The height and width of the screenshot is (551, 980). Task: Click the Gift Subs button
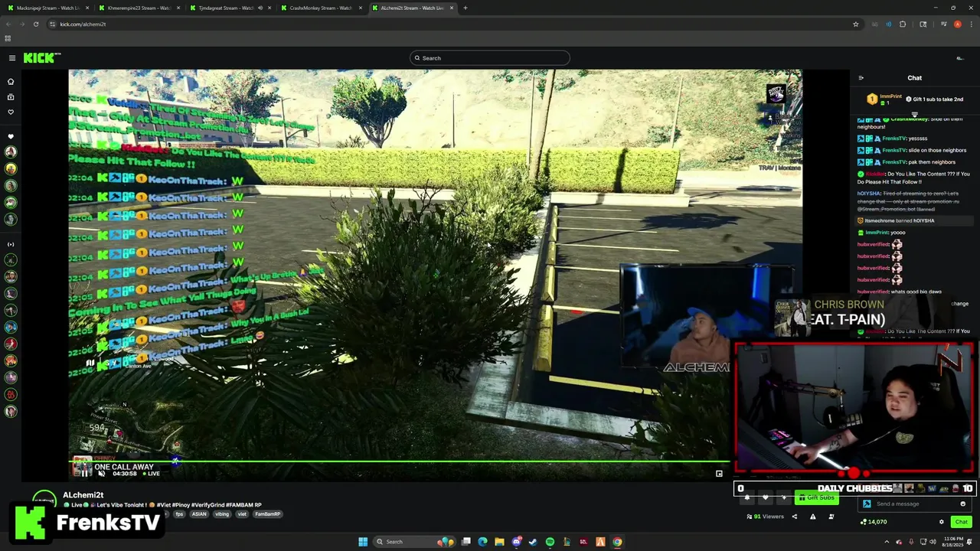pyautogui.click(x=816, y=497)
